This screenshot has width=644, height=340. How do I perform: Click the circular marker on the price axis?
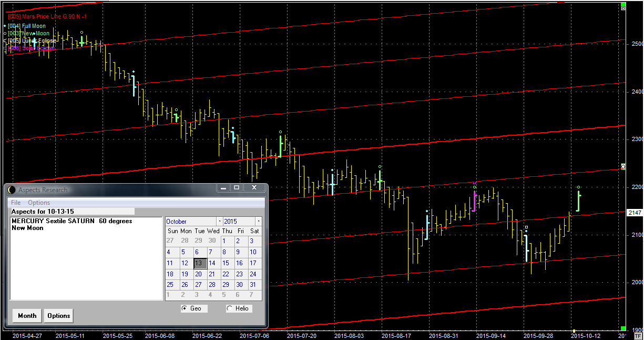(x=623, y=166)
